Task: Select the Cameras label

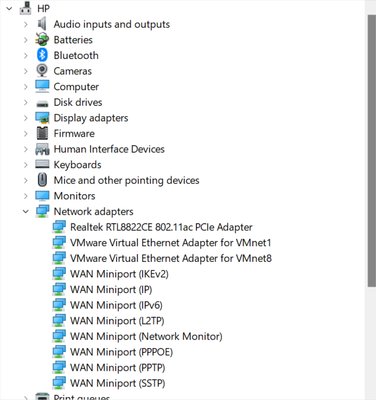Action: point(72,71)
